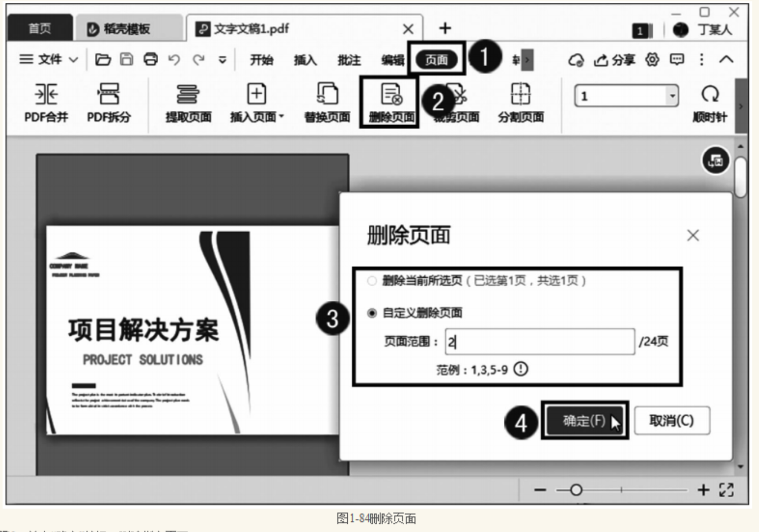This screenshot has width=759, height=532.
Task: Switch to 首页 tab
Action: tap(40, 29)
